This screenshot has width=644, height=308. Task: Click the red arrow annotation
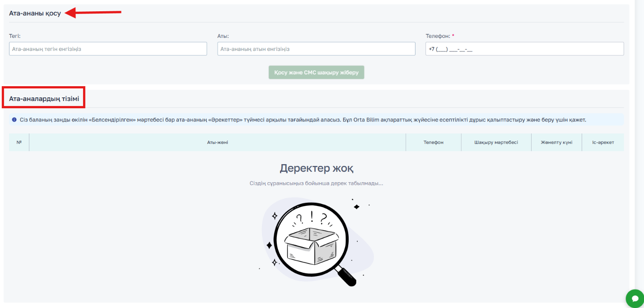click(x=93, y=13)
